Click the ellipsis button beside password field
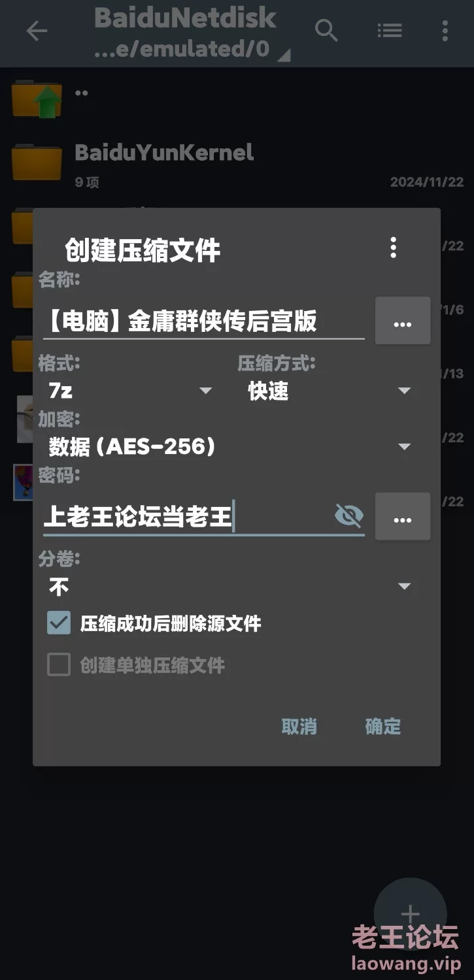This screenshot has width=474, height=980. [x=403, y=517]
